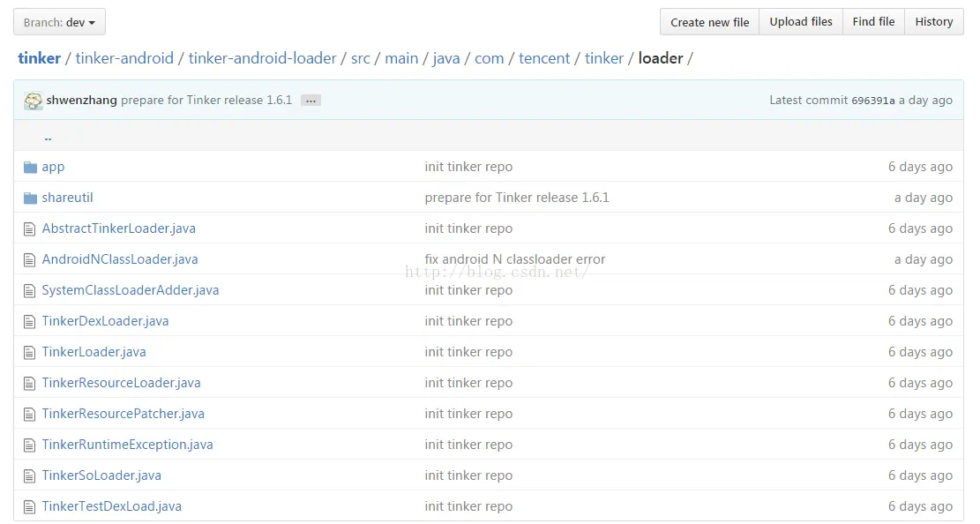
Task: Open latest commit message prepare for Tinker release
Action: (206, 100)
